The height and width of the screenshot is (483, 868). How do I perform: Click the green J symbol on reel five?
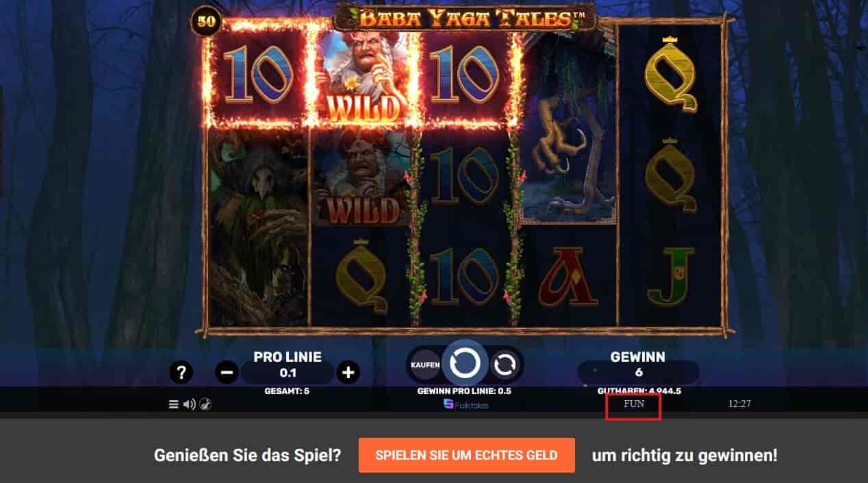point(671,276)
